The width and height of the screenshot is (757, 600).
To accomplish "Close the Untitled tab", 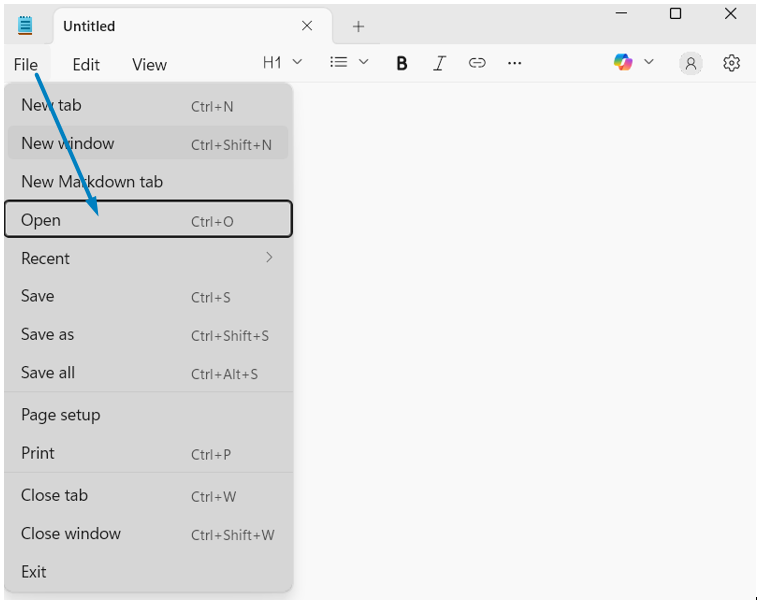I will click(x=307, y=26).
